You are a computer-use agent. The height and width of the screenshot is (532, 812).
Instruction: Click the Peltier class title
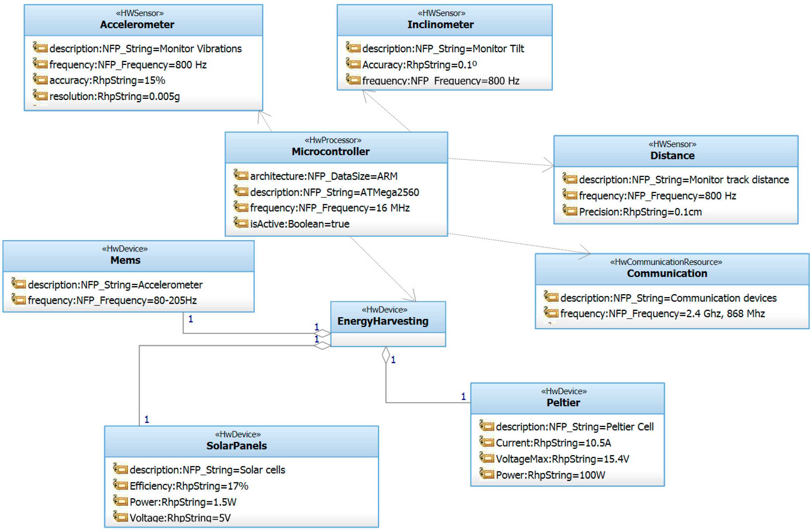pos(563,403)
